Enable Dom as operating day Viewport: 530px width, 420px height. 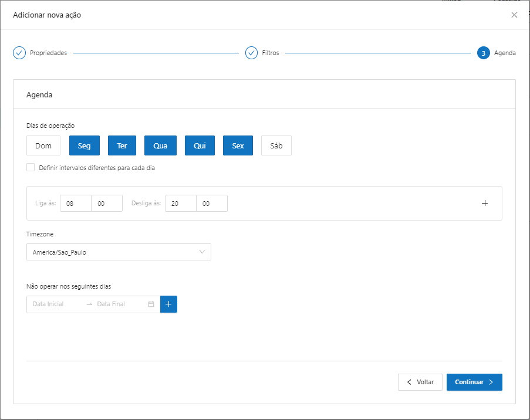43,145
